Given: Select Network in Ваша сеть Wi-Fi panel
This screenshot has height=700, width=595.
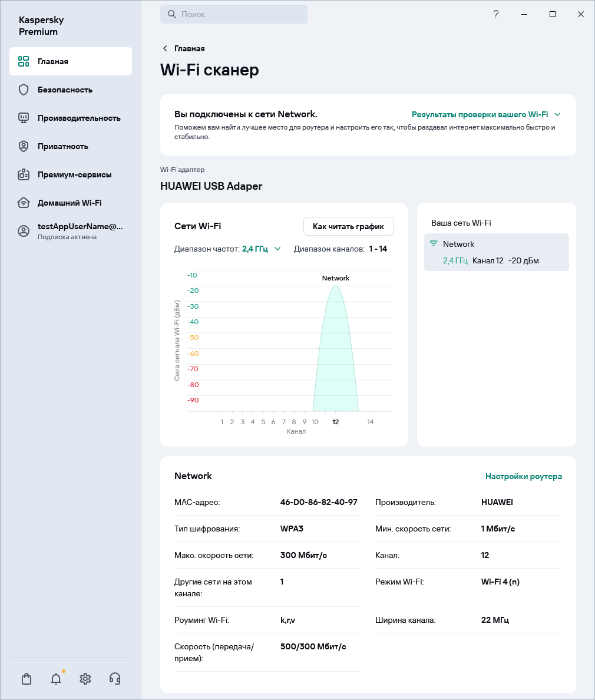Looking at the screenshot, I should pyautogui.click(x=496, y=252).
